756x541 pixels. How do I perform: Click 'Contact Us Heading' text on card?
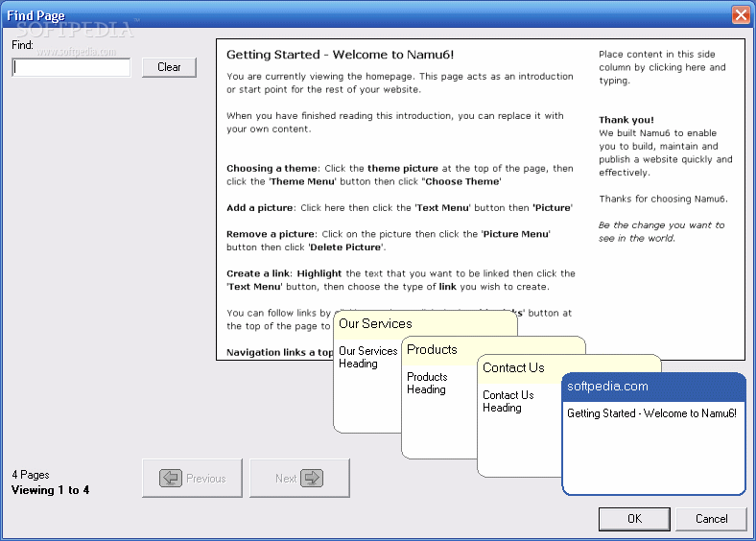tap(508, 402)
